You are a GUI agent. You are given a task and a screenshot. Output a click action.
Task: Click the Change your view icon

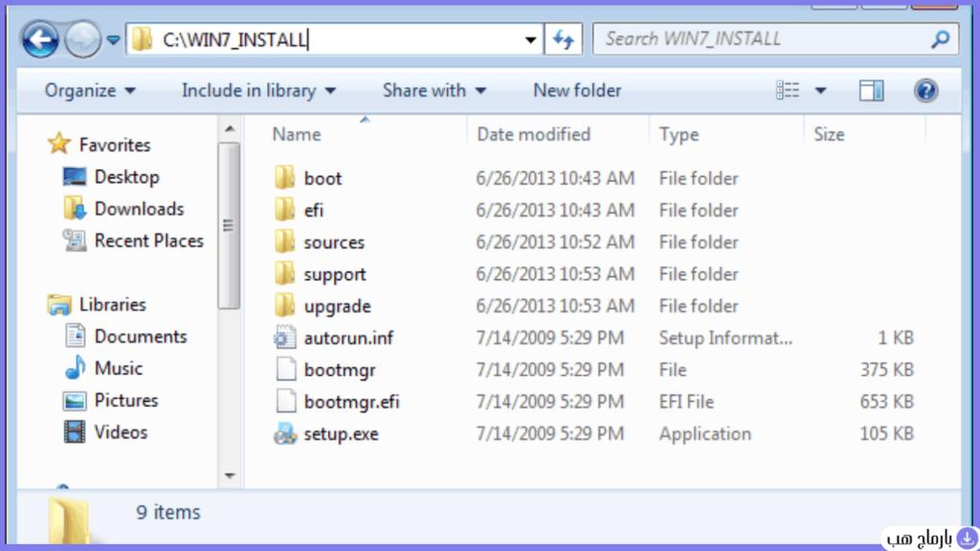[x=788, y=91]
